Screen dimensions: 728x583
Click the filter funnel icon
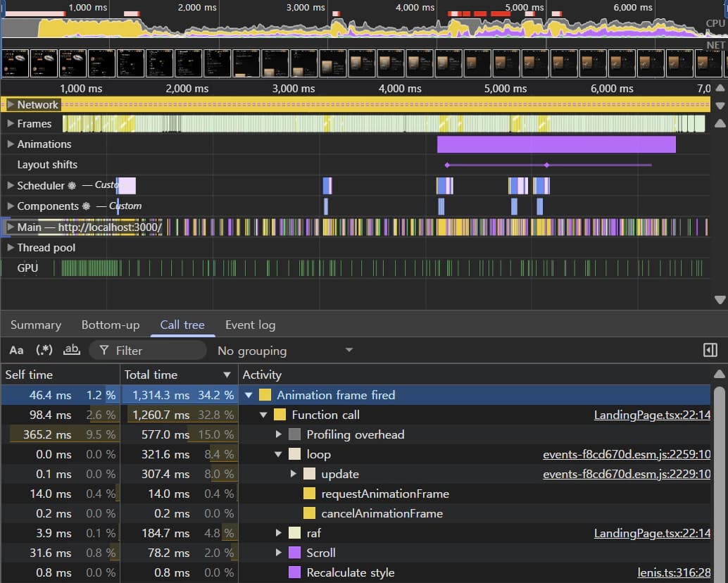tap(104, 351)
